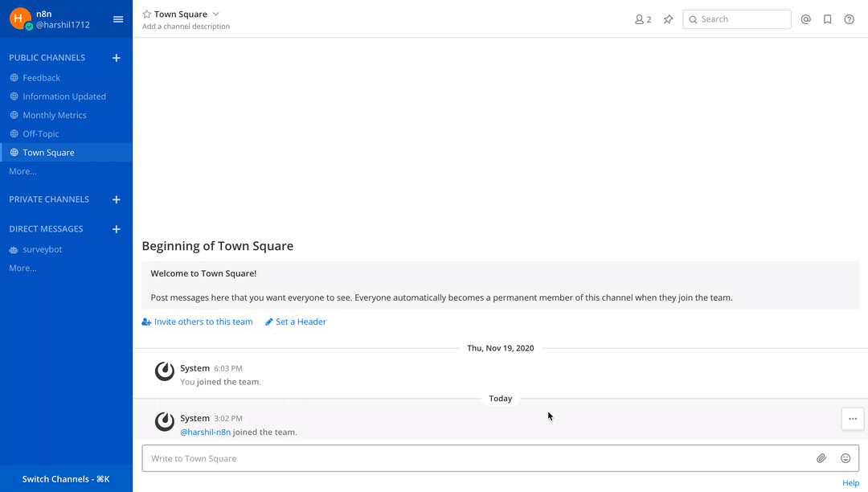Viewport: 868px width, 492px height.
Task: Switch to Monthly Metrics channel
Action: pos(55,115)
